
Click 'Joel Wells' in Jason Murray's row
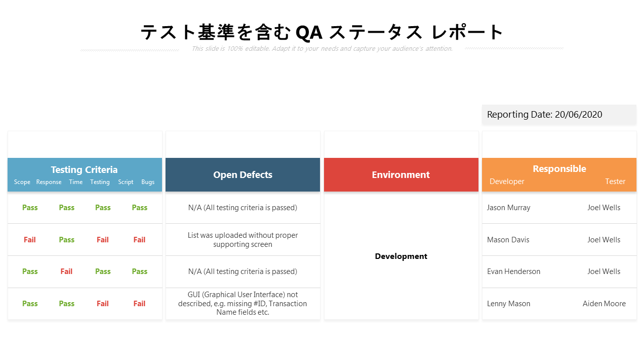(604, 208)
